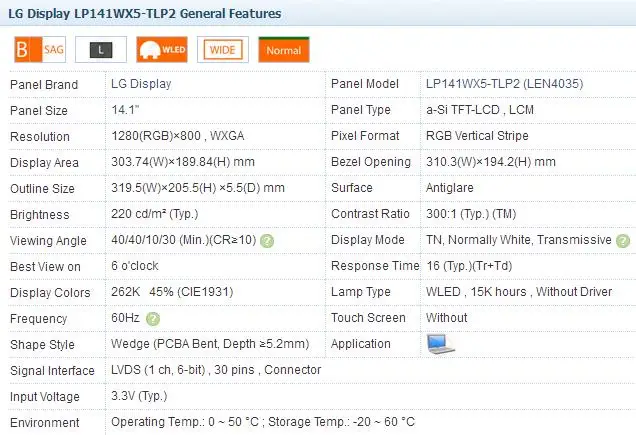The image size is (636, 435).
Task: Select the 16 (Typ.)(Tr+Td) response time
Action: [x=469, y=266]
